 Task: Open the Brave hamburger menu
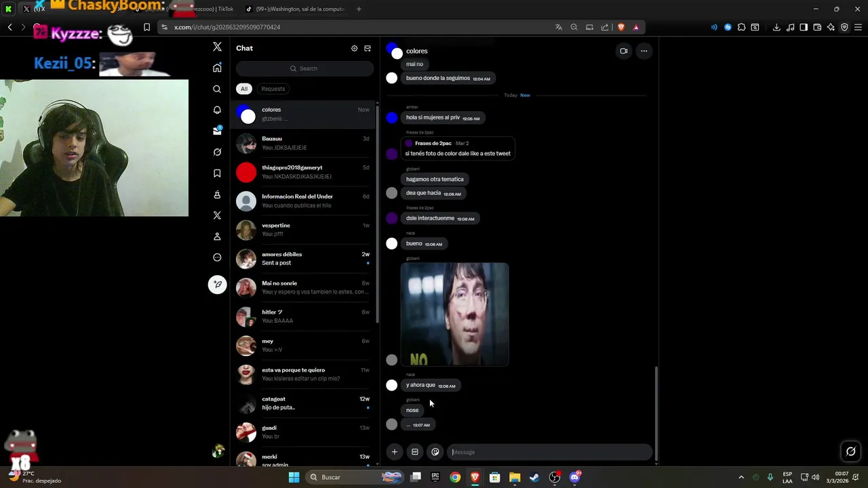tap(859, 27)
